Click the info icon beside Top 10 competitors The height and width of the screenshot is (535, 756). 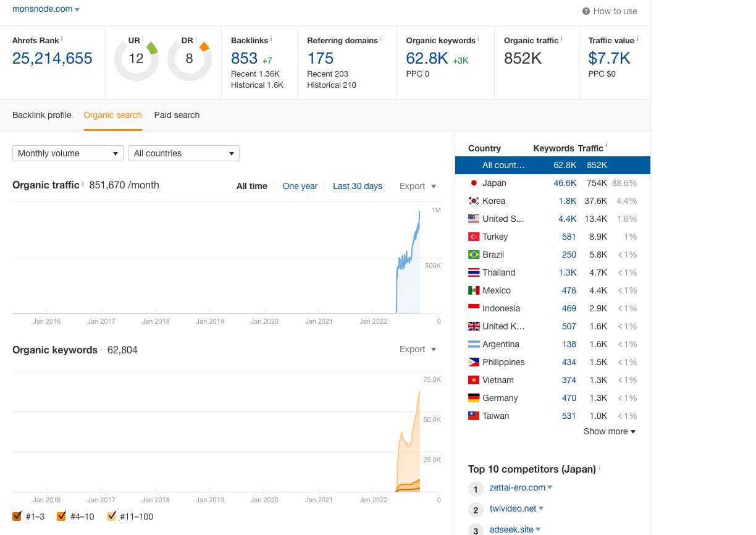600,468
